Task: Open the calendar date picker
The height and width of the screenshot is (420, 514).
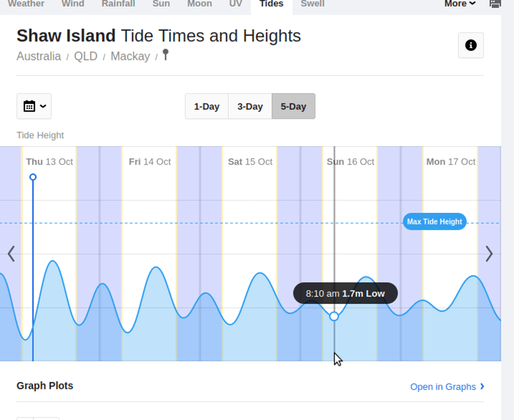Action: tap(34, 106)
